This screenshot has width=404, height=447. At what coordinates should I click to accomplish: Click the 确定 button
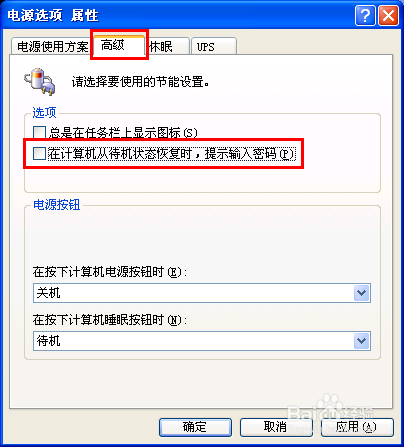(x=195, y=427)
